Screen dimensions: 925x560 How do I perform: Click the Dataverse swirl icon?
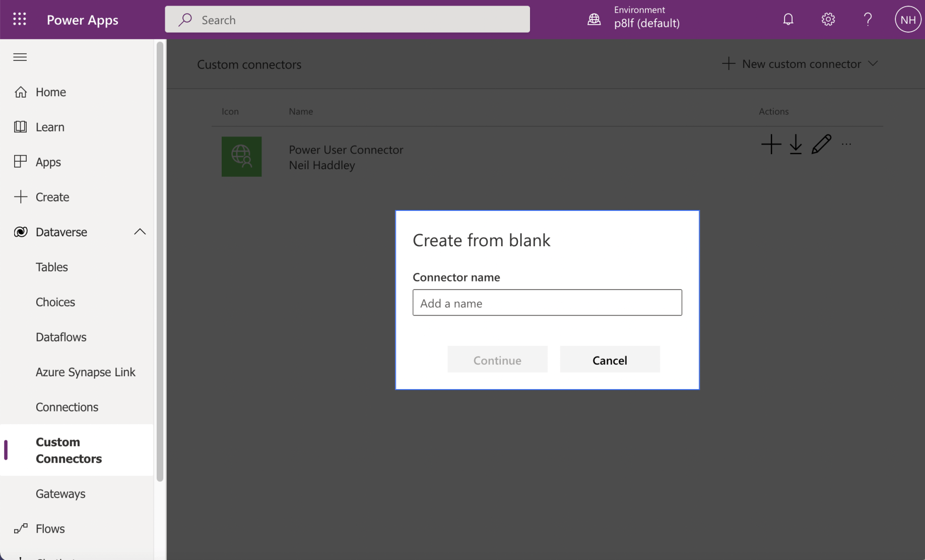click(x=21, y=232)
